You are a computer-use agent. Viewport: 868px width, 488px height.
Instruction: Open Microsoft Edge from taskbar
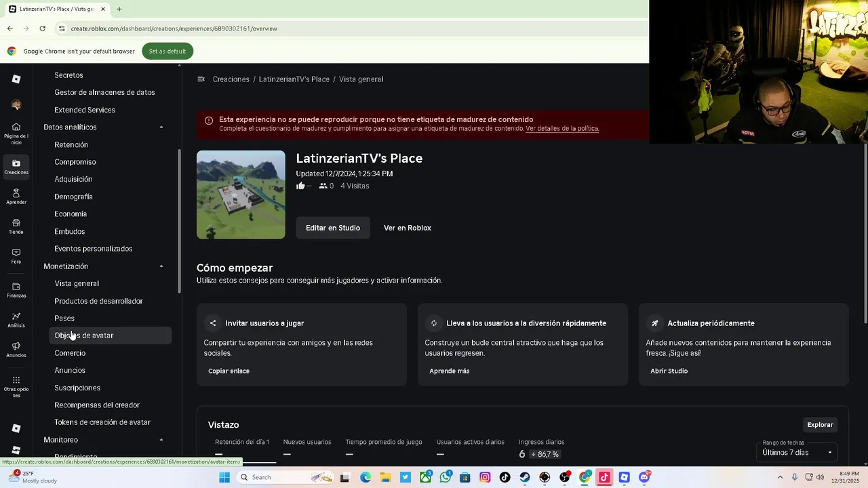[366, 477]
